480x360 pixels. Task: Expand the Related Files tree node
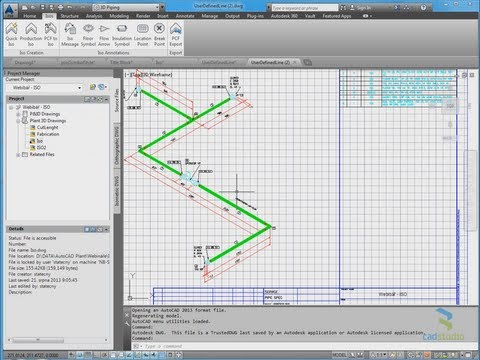click(18, 155)
